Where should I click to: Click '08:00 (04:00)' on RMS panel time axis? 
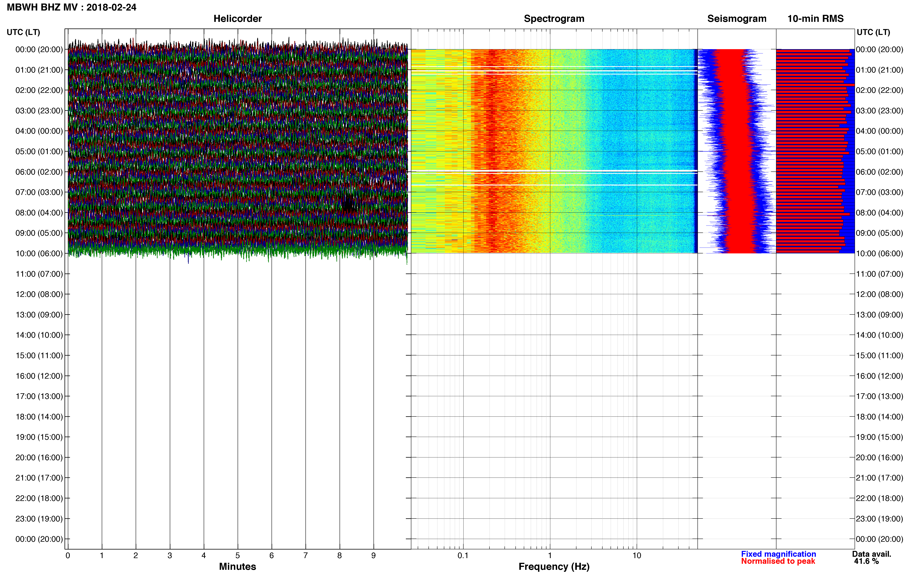879,213
